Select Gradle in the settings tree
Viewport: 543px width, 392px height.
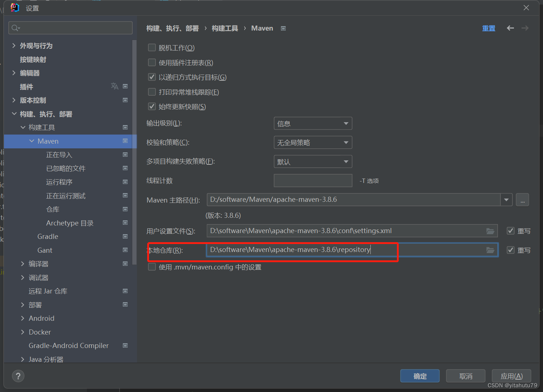click(x=48, y=236)
